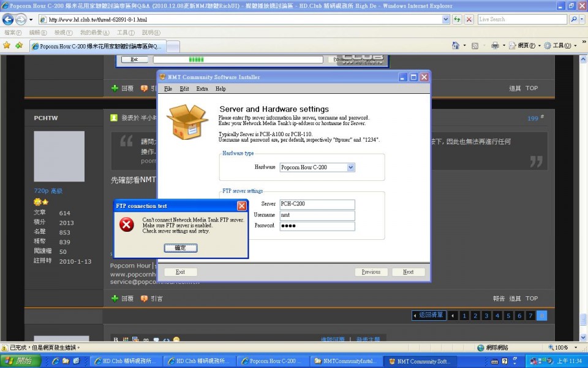This screenshot has height=368, width=588.
Task: Open File menu in NMT installer
Action: pyautogui.click(x=168, y=88)
